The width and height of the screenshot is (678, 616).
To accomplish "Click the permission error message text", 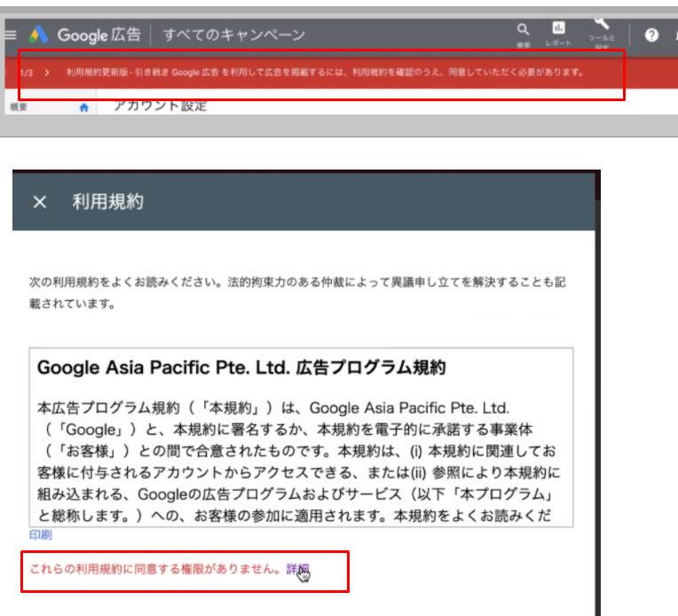I will pos(155,569).
